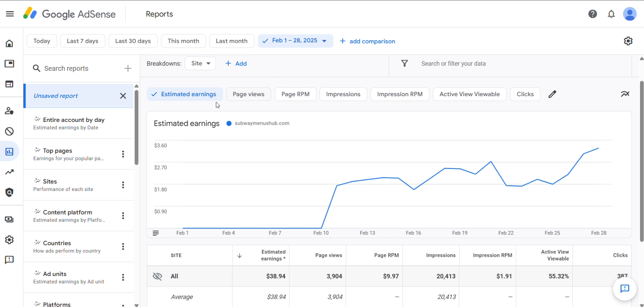
Task: Toggle visibility of the All row
Action: [x=157, y=276]
